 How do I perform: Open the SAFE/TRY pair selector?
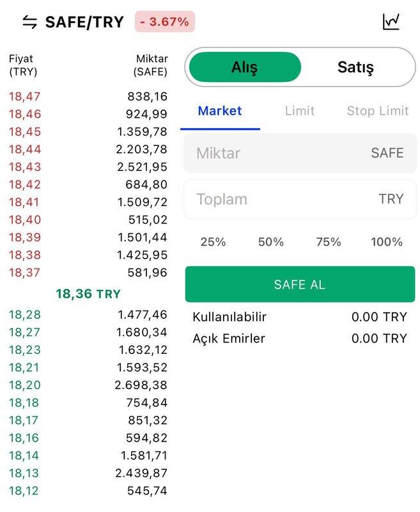click(x=84, y=22)
